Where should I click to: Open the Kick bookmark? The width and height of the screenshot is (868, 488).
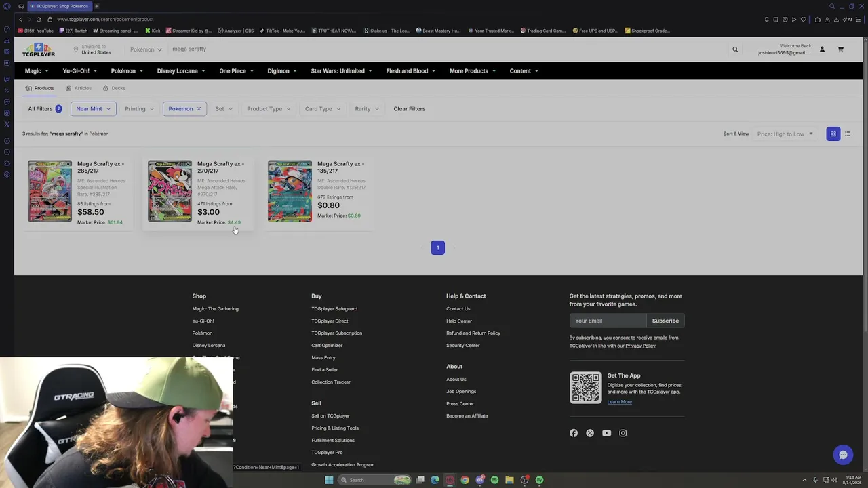tap(153, 30)
